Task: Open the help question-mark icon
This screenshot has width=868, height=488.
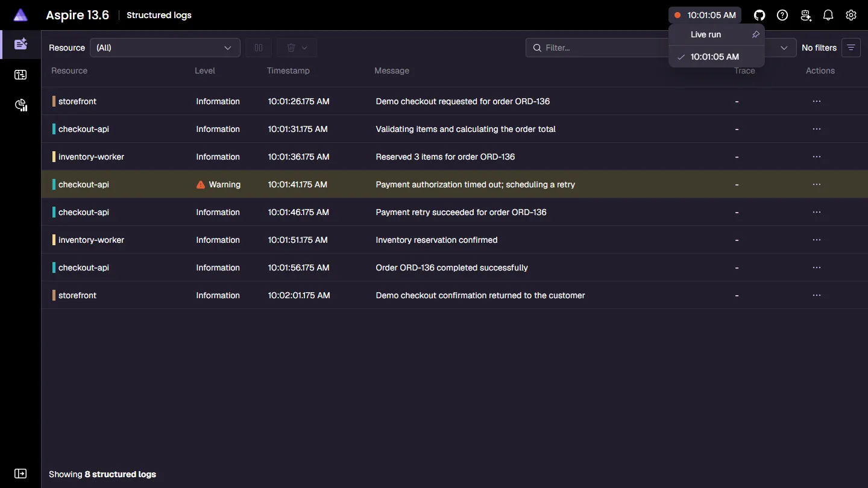Action: (x=782, y=15)
